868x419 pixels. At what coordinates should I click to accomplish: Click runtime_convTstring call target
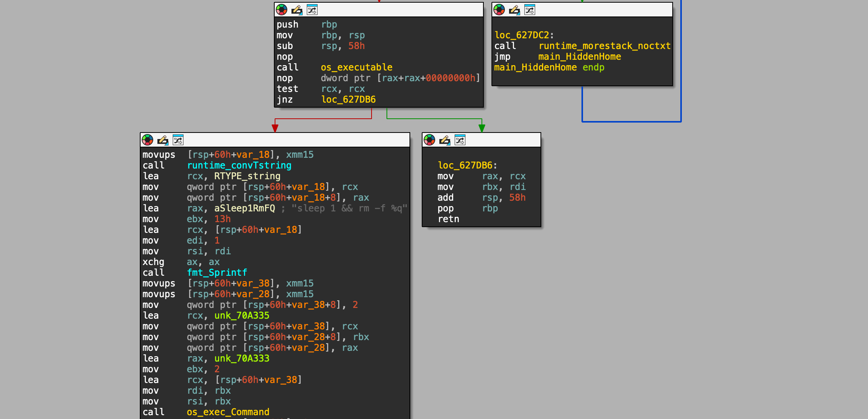(239, 165)
